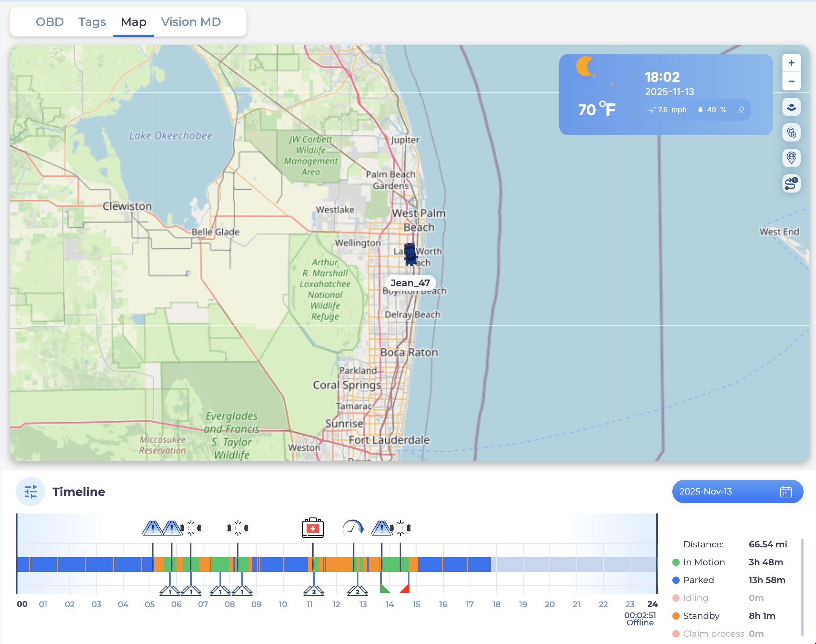
Task: Select the blue car marker on map
Action: point(410,254)
